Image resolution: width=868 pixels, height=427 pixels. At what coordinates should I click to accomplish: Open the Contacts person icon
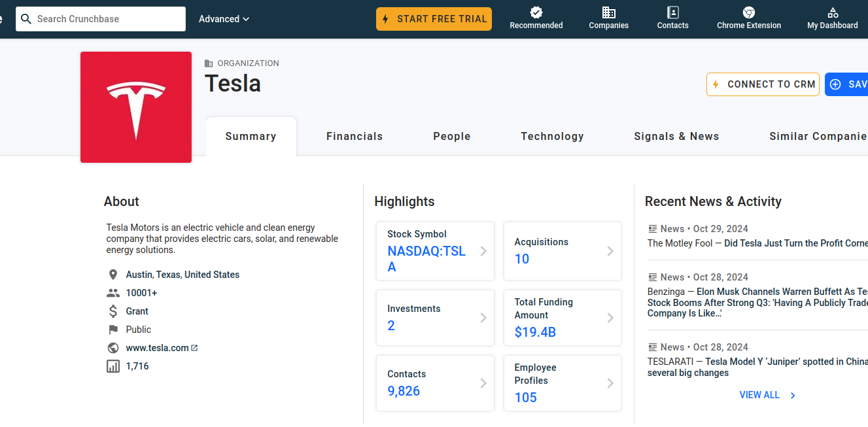coord(673,12)
